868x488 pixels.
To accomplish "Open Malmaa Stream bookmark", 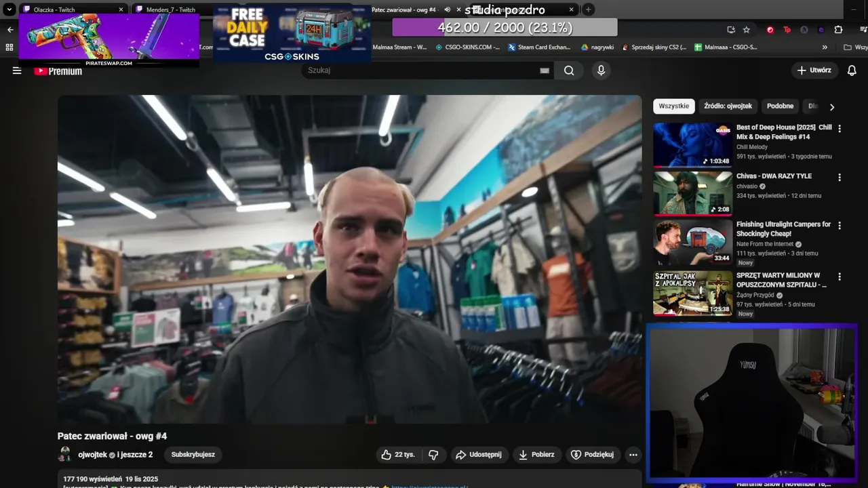I will [400, 47].
